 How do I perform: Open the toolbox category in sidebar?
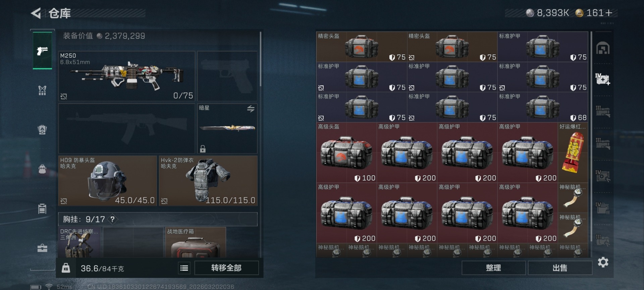42,248
